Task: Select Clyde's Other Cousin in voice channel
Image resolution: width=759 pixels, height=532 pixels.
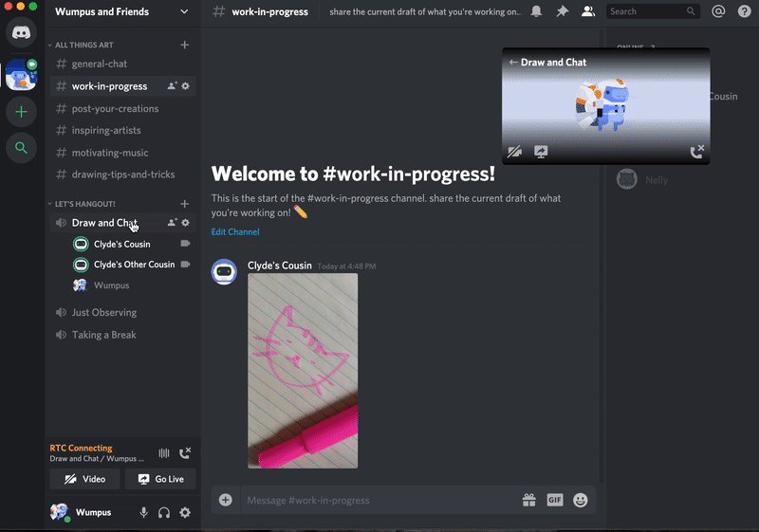Action: pos(134,265)
